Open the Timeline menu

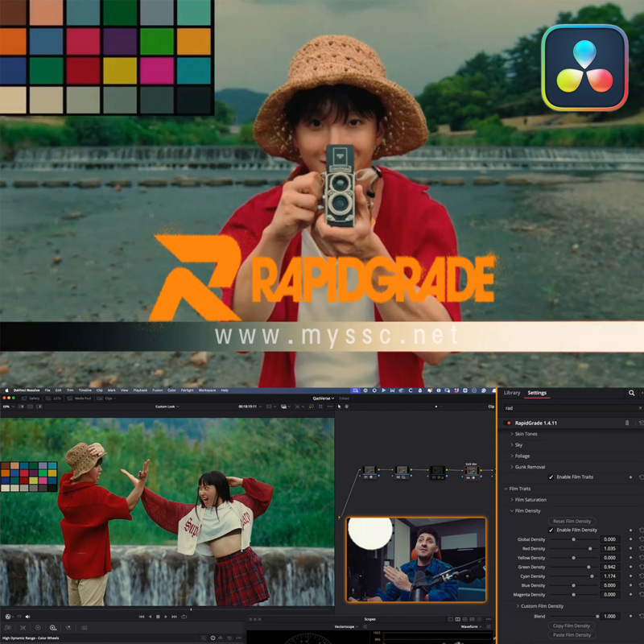[85, 390]
